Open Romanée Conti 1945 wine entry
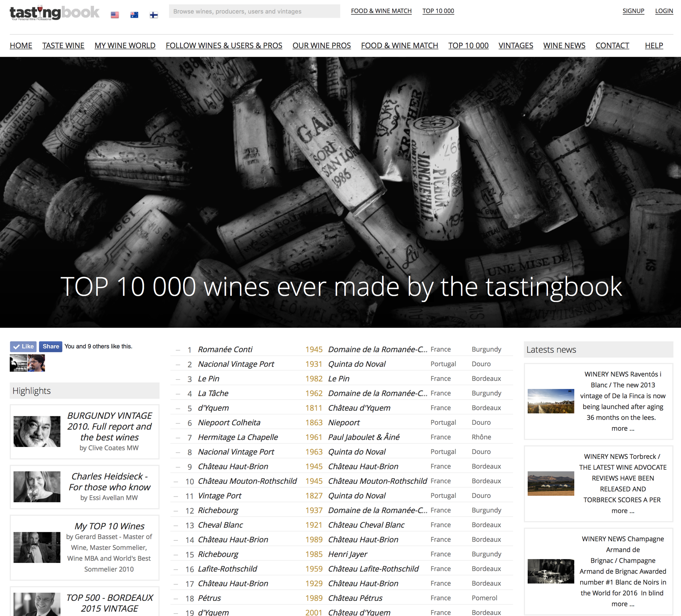The height and width of the screenshot is (616, 681). (x=225, y=349)
